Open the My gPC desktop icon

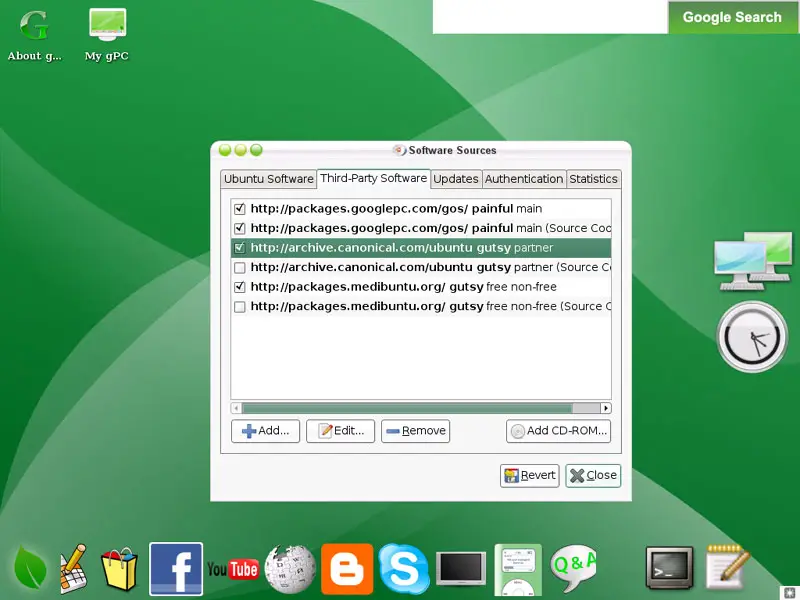[107, 36]
